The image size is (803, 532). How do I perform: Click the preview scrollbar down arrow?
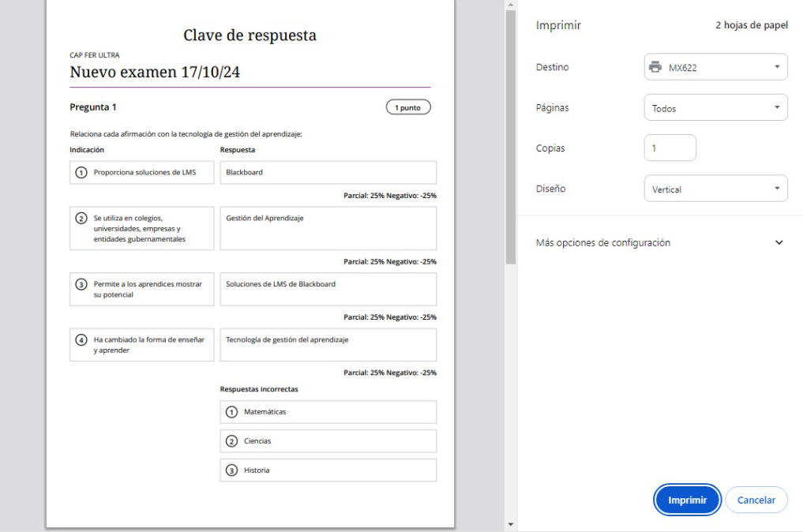(x=510, y=525)
